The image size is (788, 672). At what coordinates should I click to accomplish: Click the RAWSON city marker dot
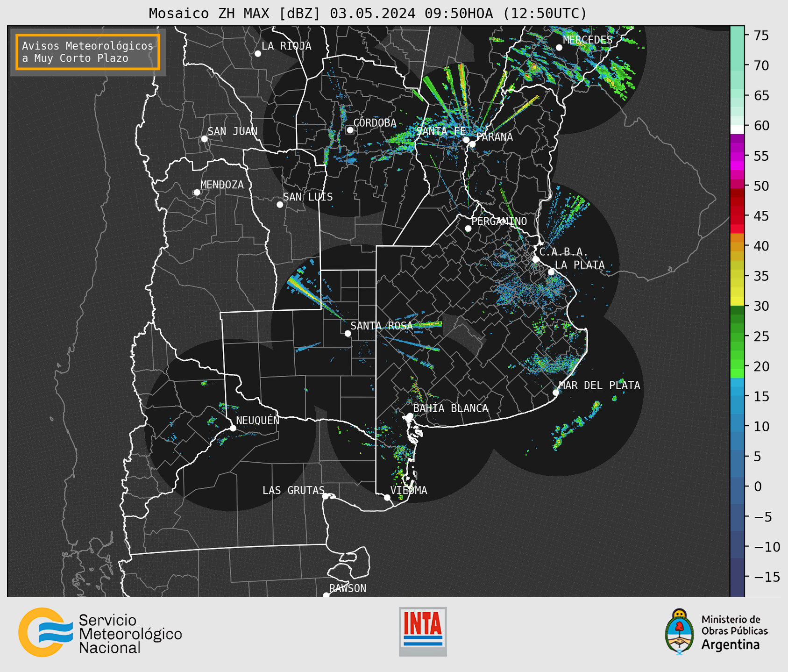click(x=326, y=595)
